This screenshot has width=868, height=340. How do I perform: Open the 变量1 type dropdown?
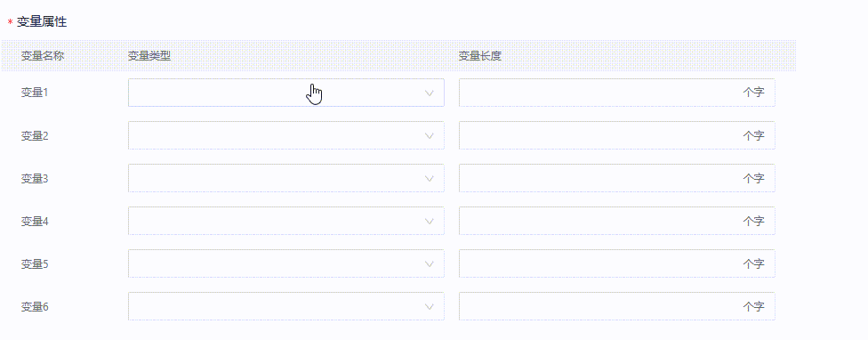pyautogui.click(x=286, y=93)
